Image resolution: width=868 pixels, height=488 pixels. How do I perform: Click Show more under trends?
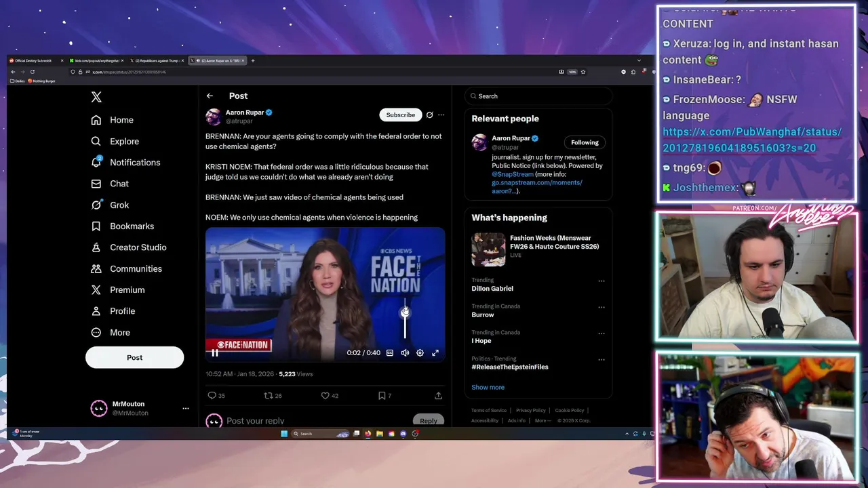tap(488, 387)
